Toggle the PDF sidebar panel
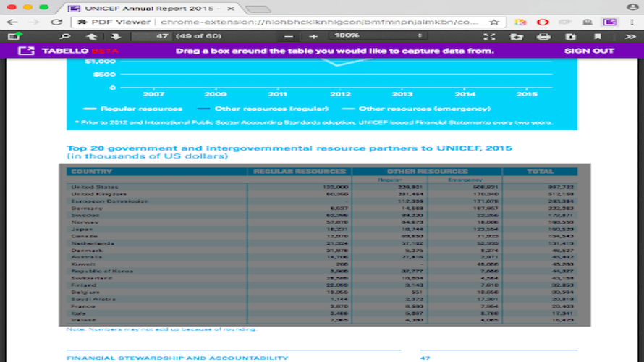This screenshot has width=644, height=362. (14, 36)
